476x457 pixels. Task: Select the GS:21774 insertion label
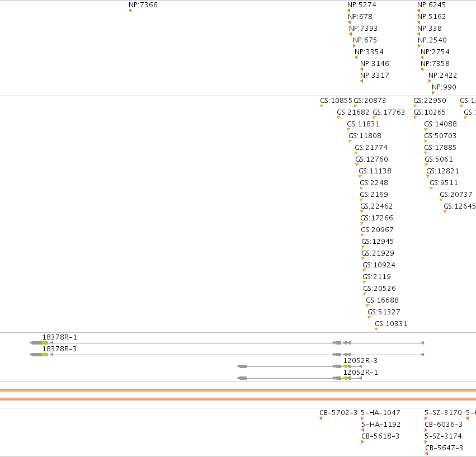371,148
